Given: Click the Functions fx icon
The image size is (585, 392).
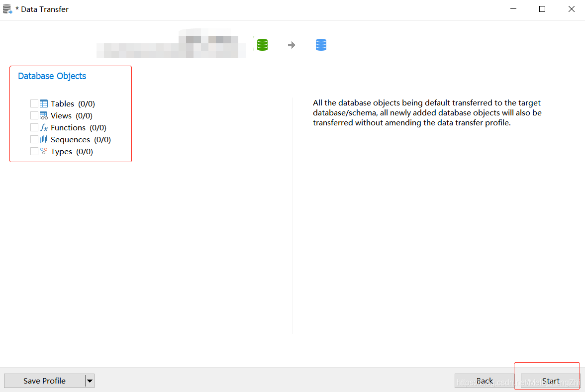Looking at the screenshot, I should coord(44,127).
